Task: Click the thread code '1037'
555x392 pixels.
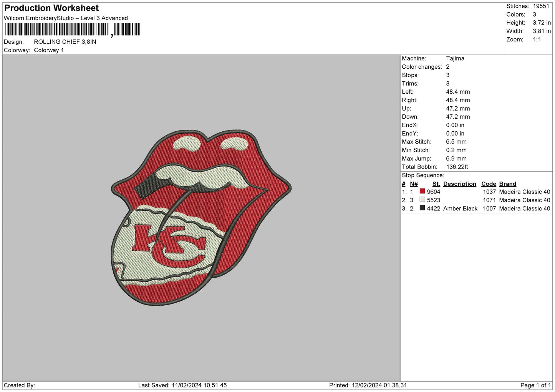Action: coord(489,192)
